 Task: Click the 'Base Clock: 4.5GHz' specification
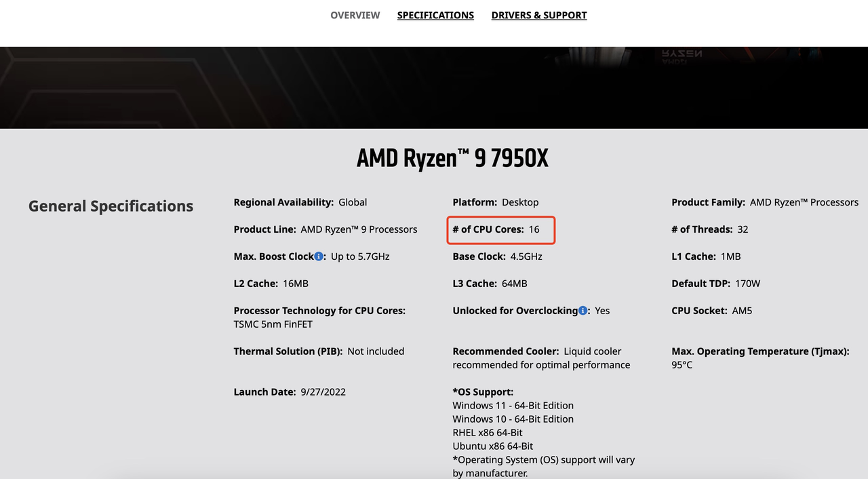click(498, 256)
